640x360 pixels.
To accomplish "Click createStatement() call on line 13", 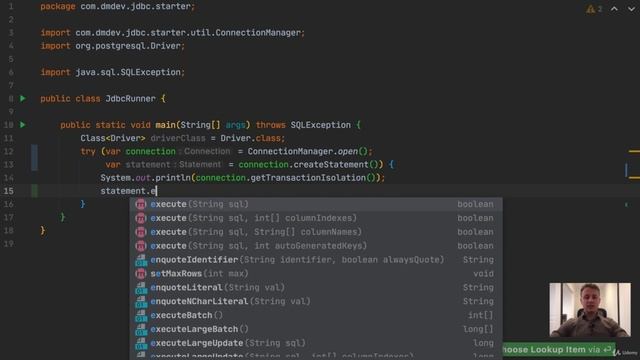I will coord(336,164).
